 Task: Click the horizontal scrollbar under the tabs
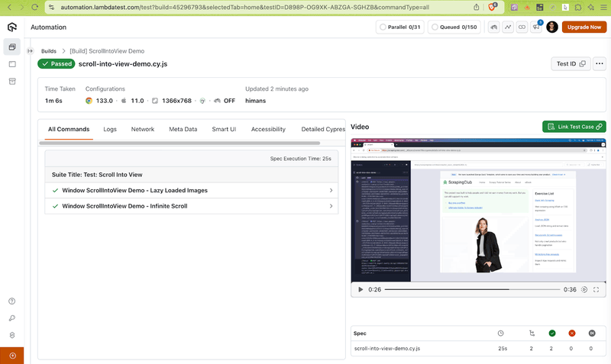coord(179,143)
